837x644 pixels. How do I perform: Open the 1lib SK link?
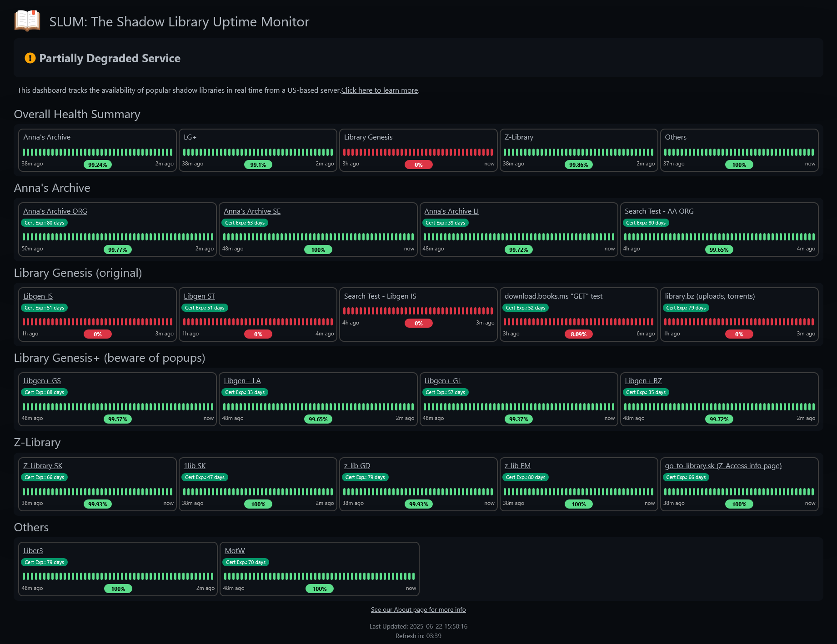[x=195, y=465]
